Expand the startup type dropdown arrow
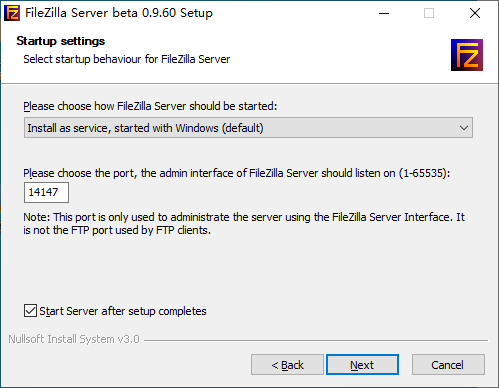499x388 pixels. click(x=464, y=128)
